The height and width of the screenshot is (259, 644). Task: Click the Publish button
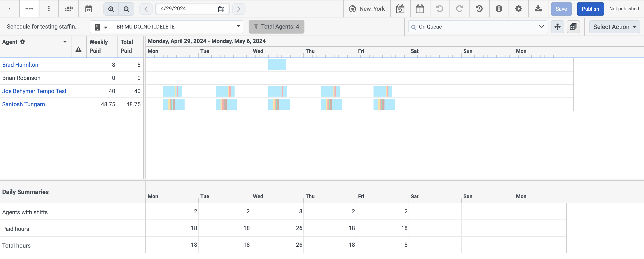pyautogui.click(x=590, y=9)
